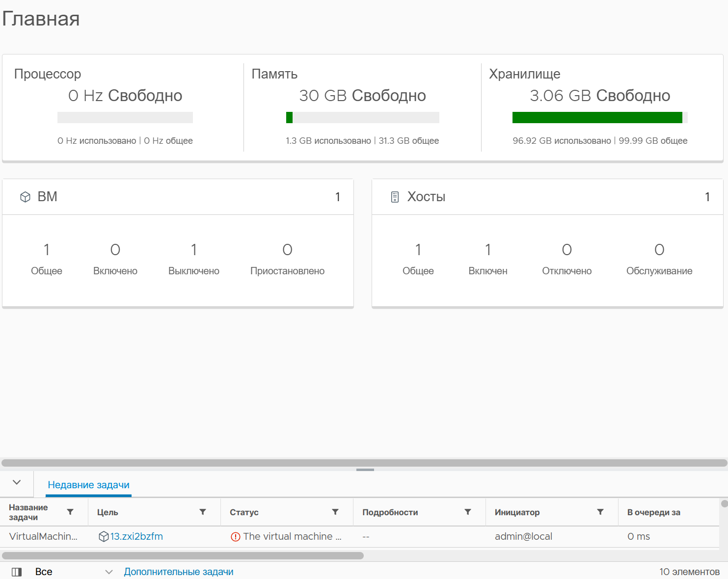Screen dimensions: 728x579
Task: Switch to Недавние задачи tab
Action: [x=89, y=485]
